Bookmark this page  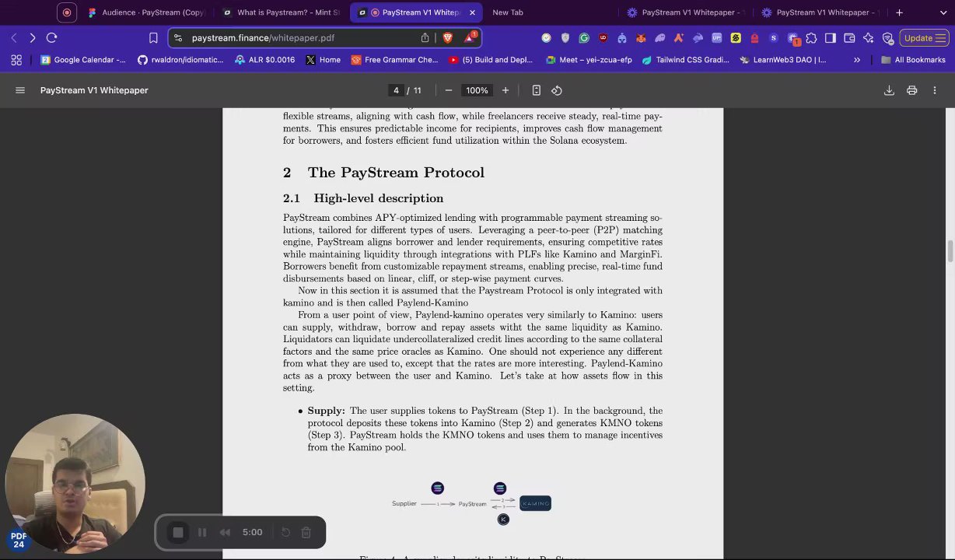tap(153, 37)
